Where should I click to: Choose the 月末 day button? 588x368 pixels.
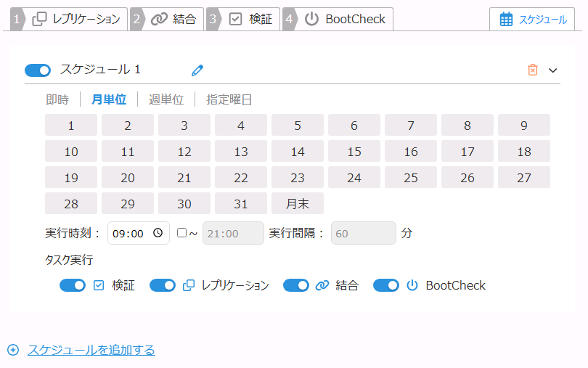click(x=298, y=204)
